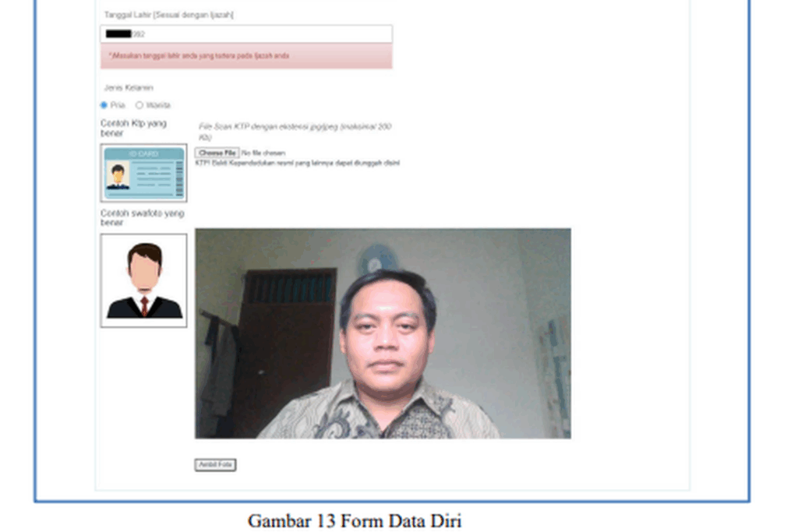Click the blacked-out portion of the birth date
This screenshot has width=798, height=532.
point(118,34)
